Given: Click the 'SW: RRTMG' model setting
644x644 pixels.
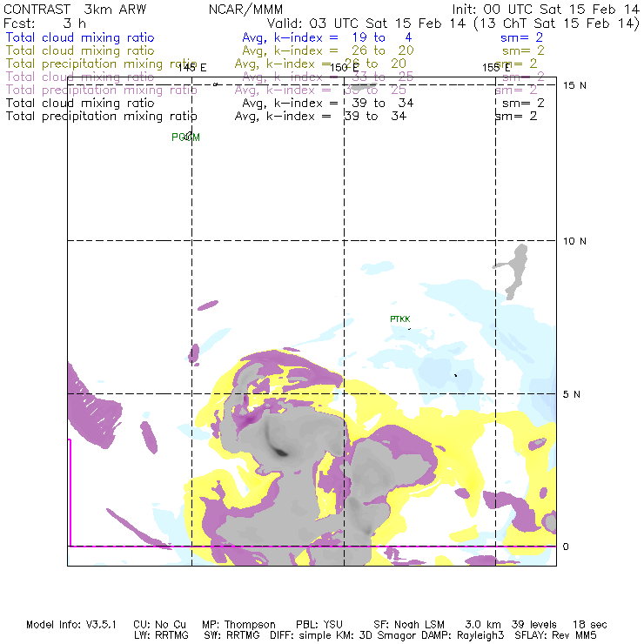Looking at the screenshot, I should [x=231, y=635].
